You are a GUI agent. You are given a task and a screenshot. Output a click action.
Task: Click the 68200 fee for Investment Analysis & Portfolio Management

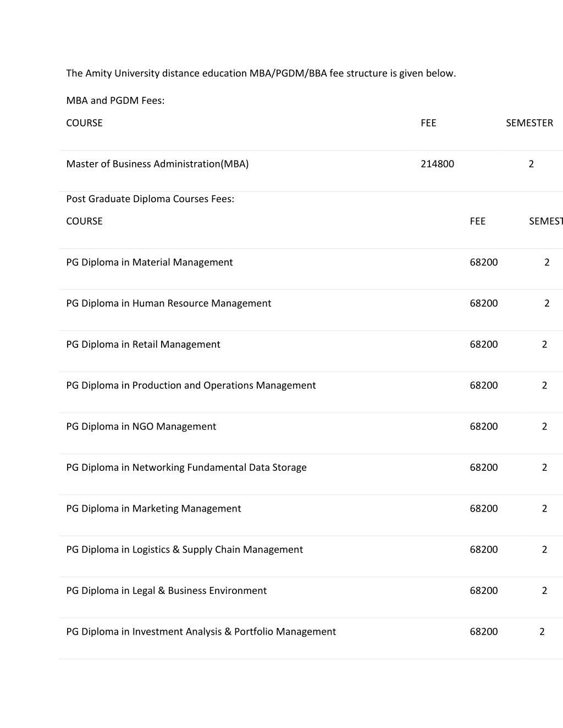click(x=484, y=632)
